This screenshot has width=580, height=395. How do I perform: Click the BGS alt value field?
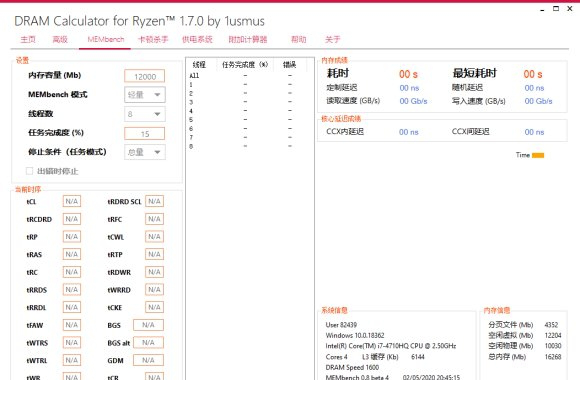click(148, 342)
